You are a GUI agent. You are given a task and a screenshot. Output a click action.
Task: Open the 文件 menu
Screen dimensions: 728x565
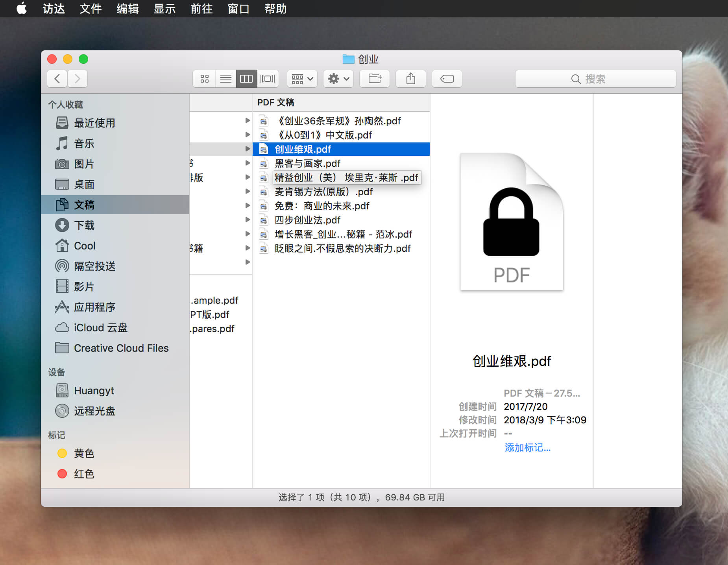coord(90,9)
